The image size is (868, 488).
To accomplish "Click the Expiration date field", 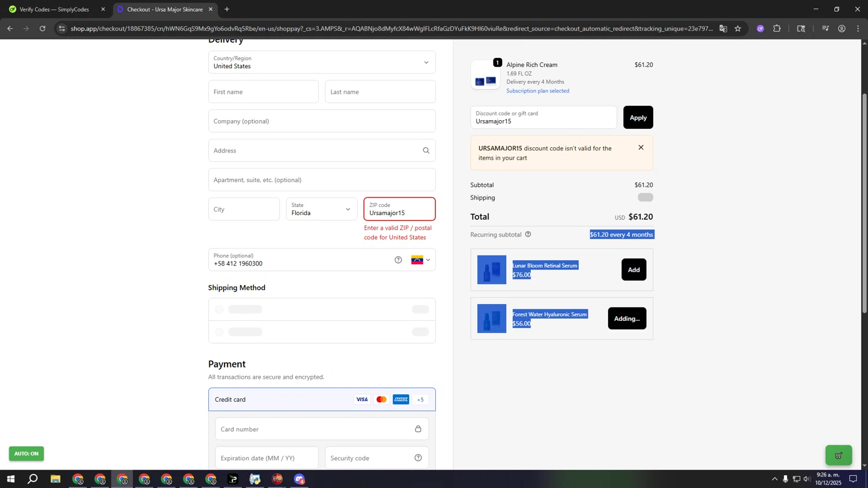I will pyautogui.click(x=267, y=458).
